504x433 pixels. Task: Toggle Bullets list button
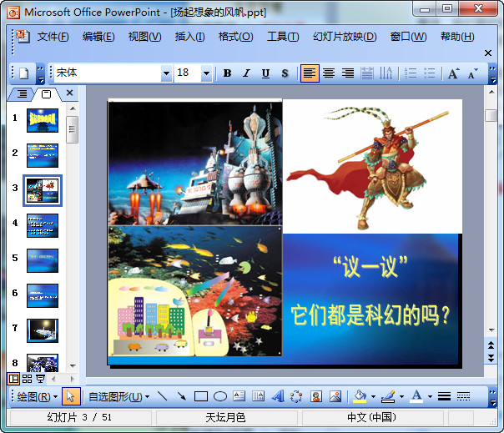(430, 73)
